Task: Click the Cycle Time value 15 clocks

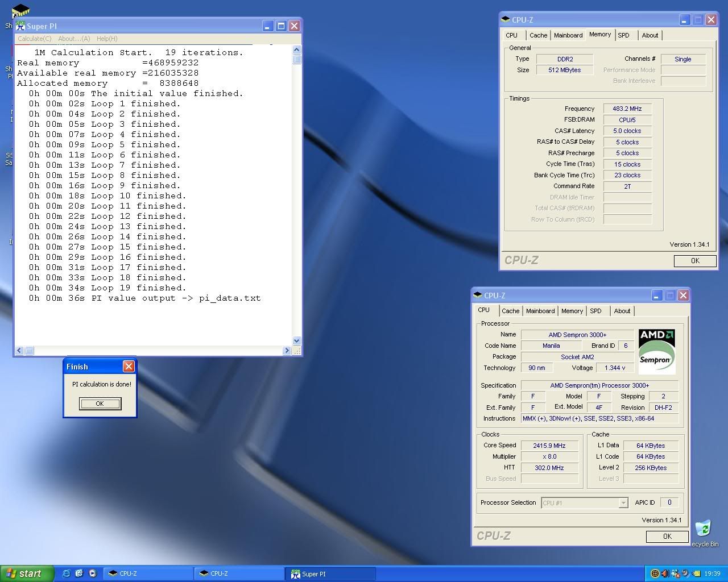Action: tap(627, 164)
